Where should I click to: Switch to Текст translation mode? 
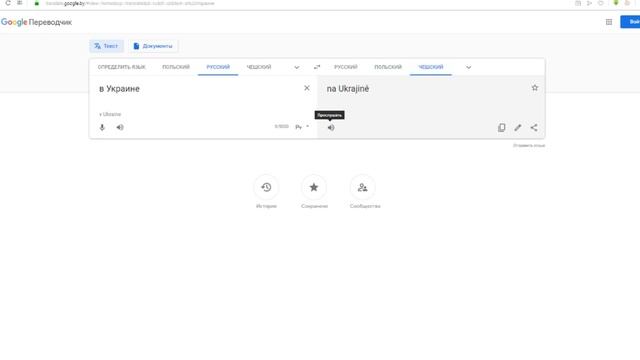pyautogui.click(x=106, y=46)
